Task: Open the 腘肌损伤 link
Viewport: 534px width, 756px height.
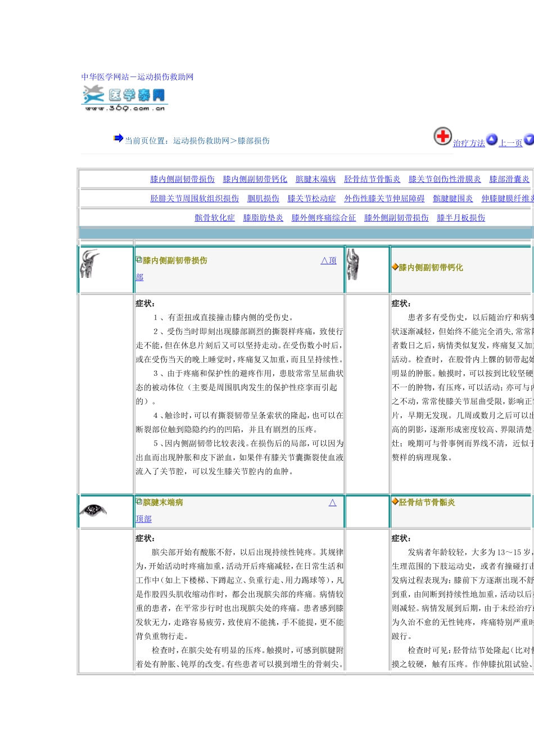Action: click(x=263, y=199)
